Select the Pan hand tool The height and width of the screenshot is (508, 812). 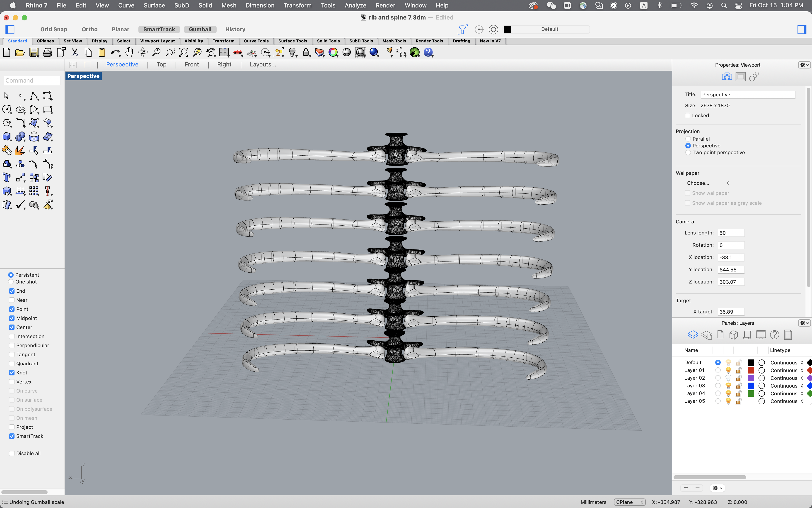tap(129, 52)
